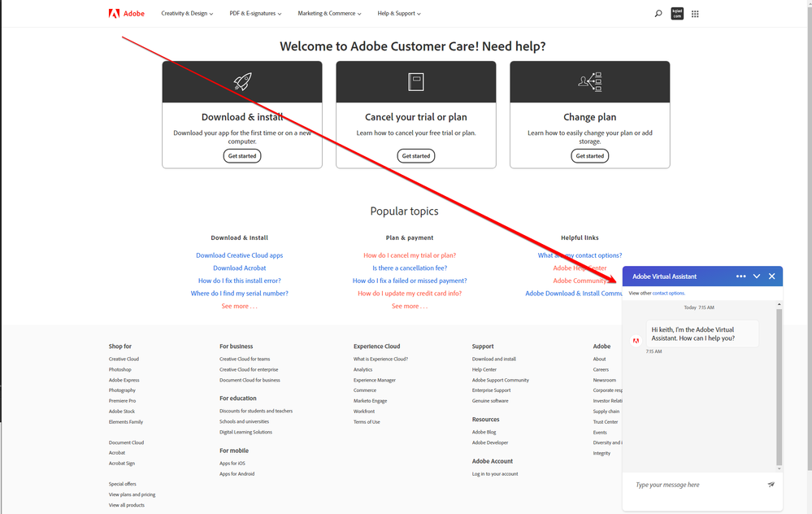
Task: Open Apps for iOS footer link
Action: click(232, 464)
